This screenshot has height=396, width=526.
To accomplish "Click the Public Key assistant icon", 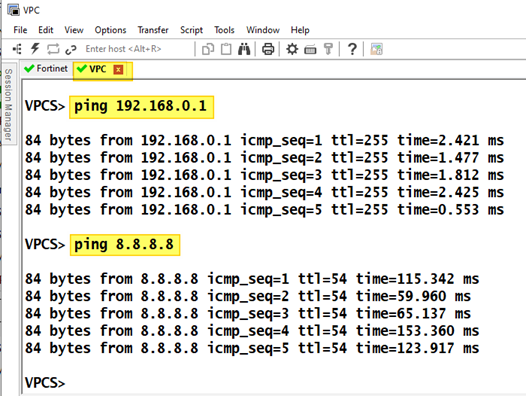I will (x=328, y=49).
